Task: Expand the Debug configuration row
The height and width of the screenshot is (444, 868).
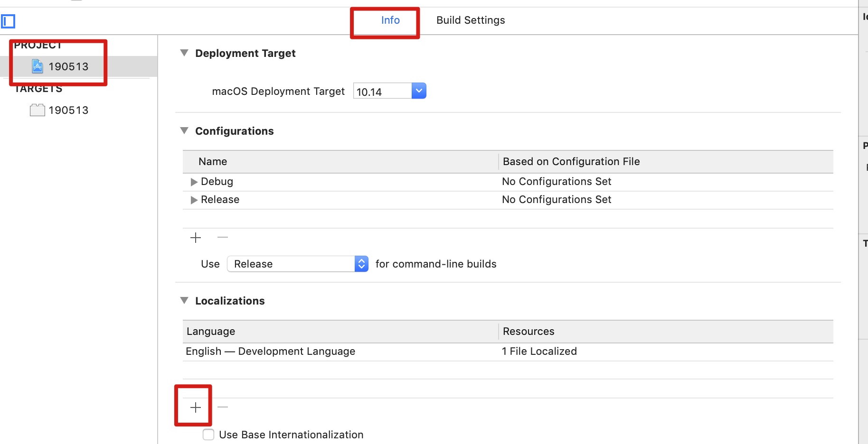Action: pos(194,182)
